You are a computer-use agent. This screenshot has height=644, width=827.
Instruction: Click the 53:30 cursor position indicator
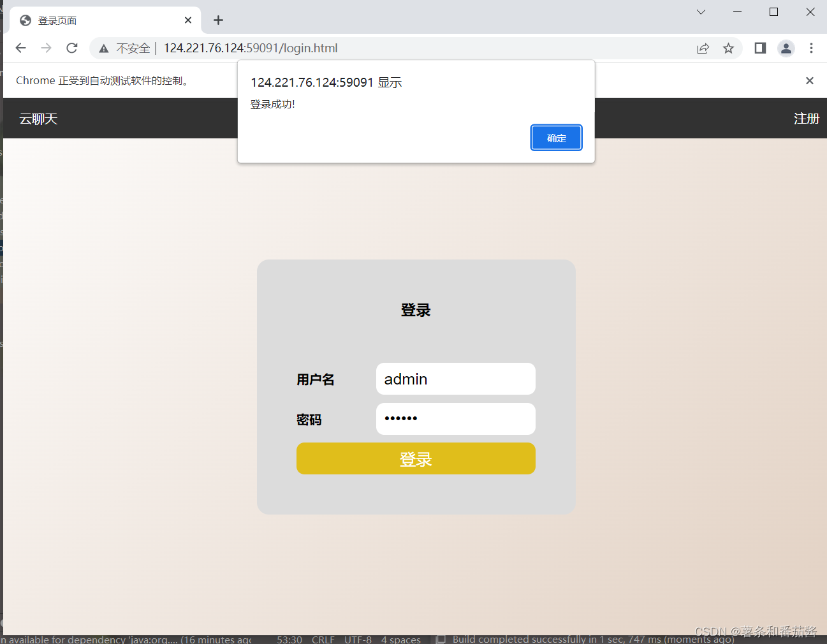click(289, 639)
